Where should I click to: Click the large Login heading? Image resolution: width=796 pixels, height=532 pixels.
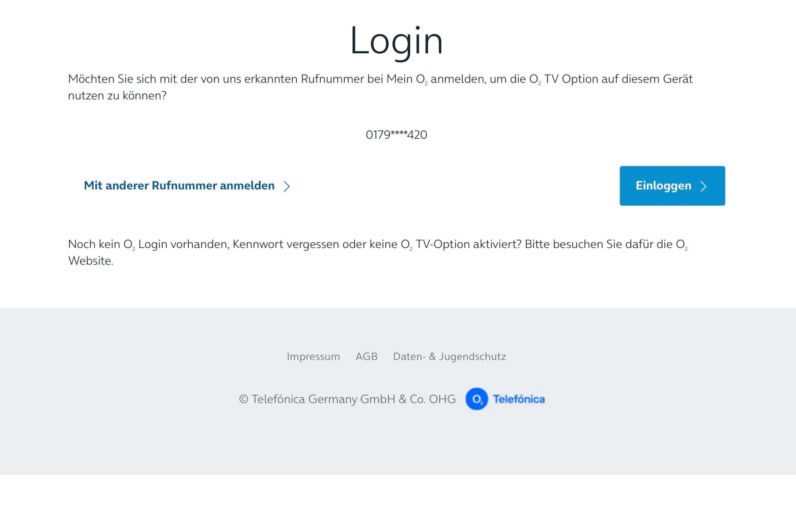[x=396, y=41]
